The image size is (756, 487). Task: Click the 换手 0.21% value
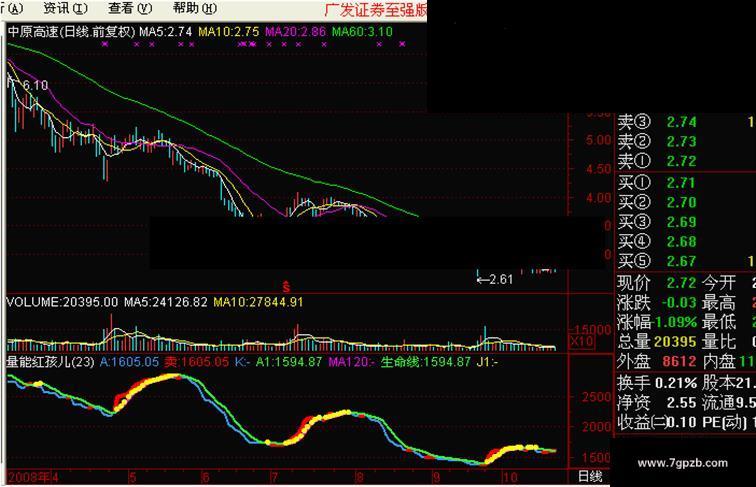click(x=675, y=383)
